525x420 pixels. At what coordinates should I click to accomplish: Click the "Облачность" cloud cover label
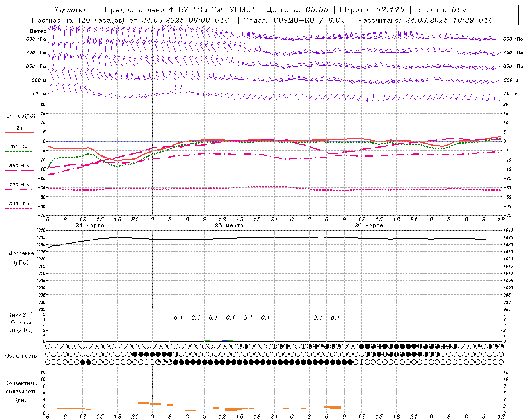point(21,356)
